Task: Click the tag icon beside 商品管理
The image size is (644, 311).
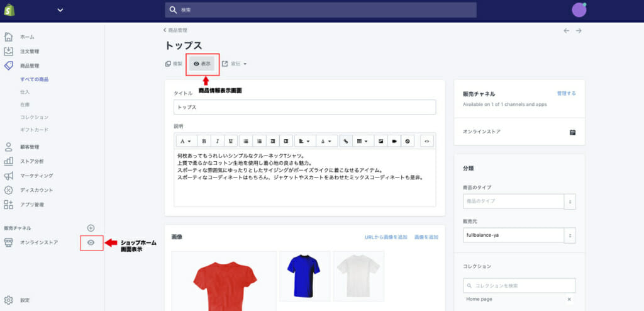Action: click(x=8, y=65)
